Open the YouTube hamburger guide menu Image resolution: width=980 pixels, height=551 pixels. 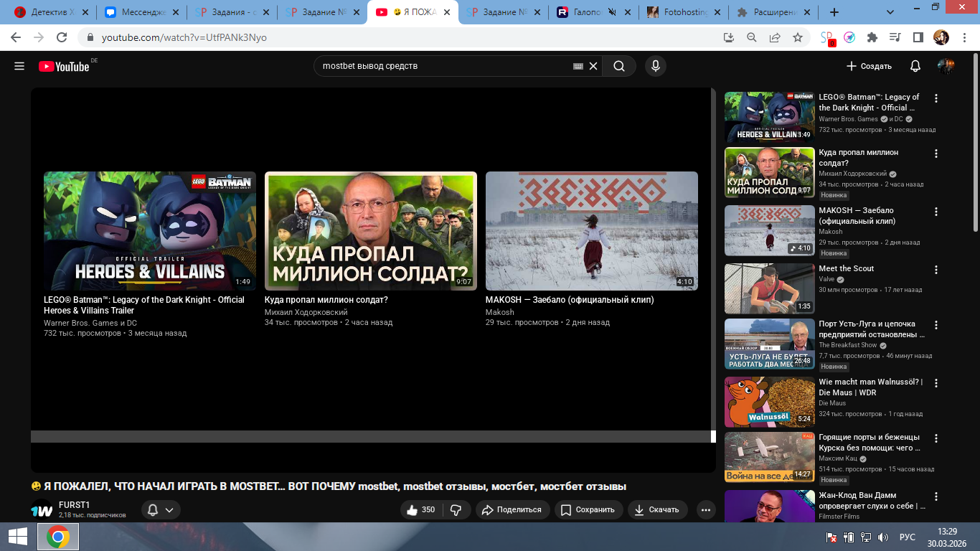[19, 66]
